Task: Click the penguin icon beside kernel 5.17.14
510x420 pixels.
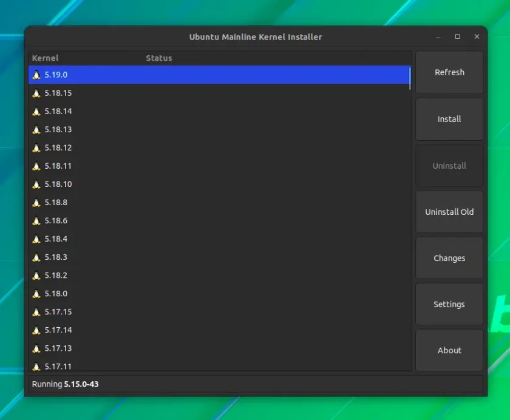Action: pyautogui.click(x=36, y=330)
